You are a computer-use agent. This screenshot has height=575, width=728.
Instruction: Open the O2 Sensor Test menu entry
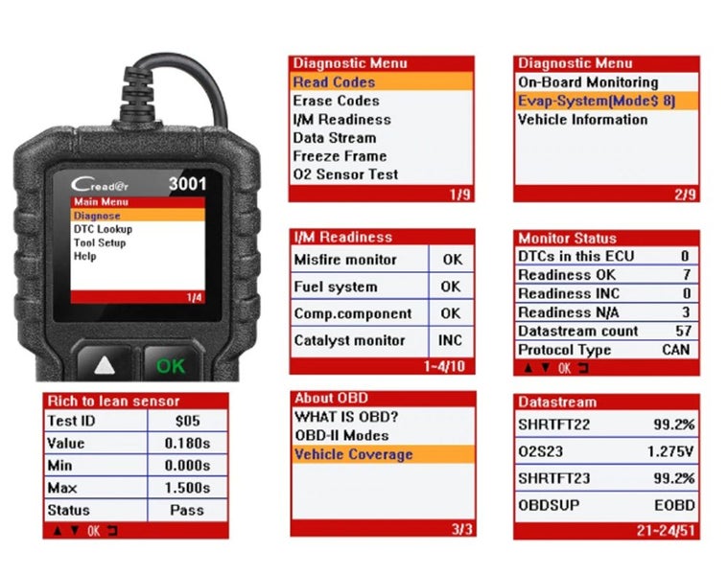coord(345,174)
